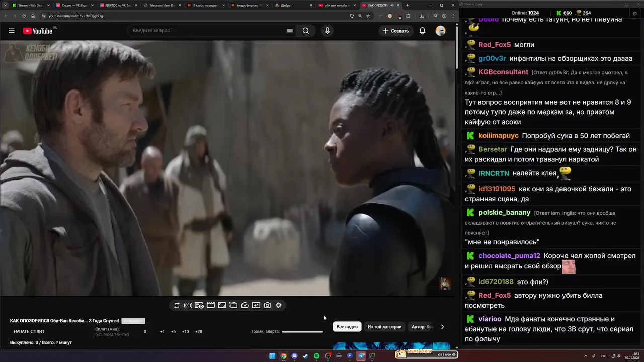
Task: Expand the system tray hidden icons chevron
Action: [x=586, y=356]
